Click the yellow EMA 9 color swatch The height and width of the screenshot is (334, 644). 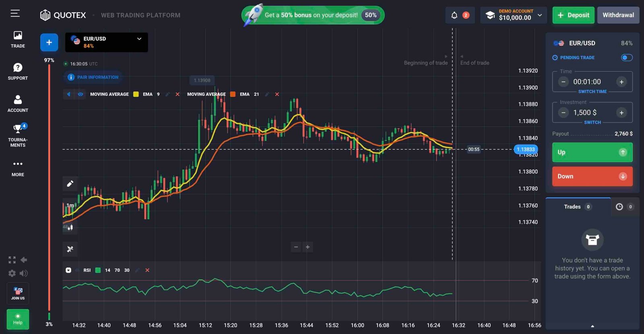[x=136, y=94]
